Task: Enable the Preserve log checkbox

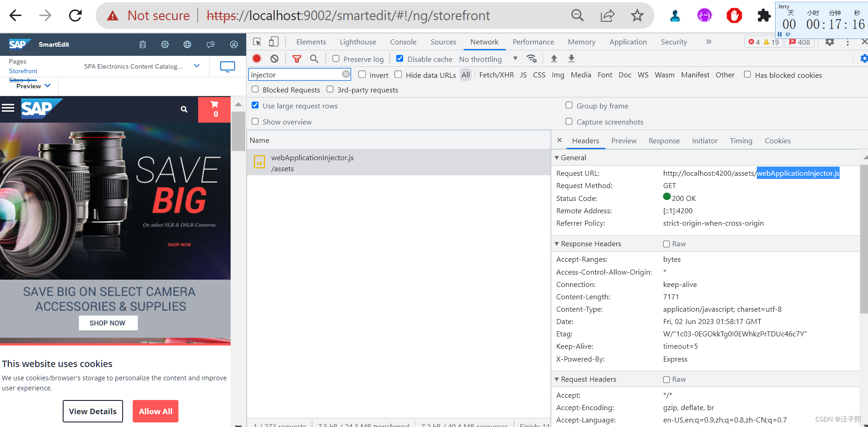Action: [336, 59]
